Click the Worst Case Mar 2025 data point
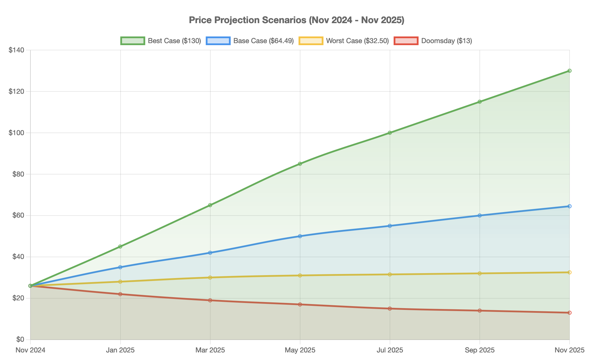The height and width of the screenshot is (364, 591). tap(210, 277)
